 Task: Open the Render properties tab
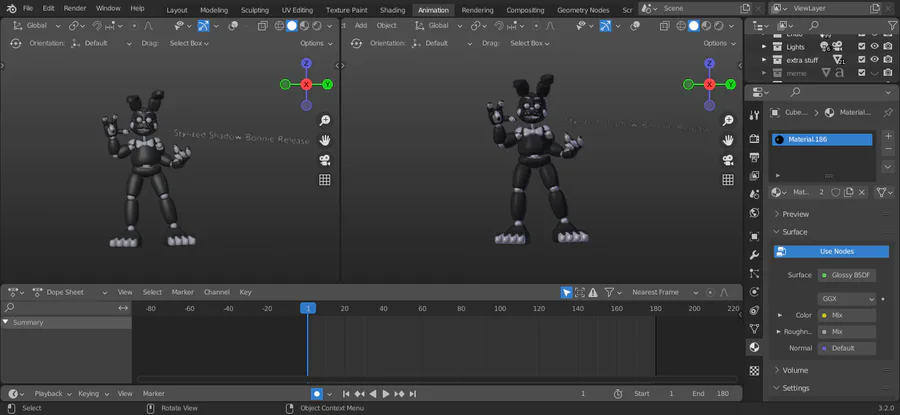click(754, 138)
